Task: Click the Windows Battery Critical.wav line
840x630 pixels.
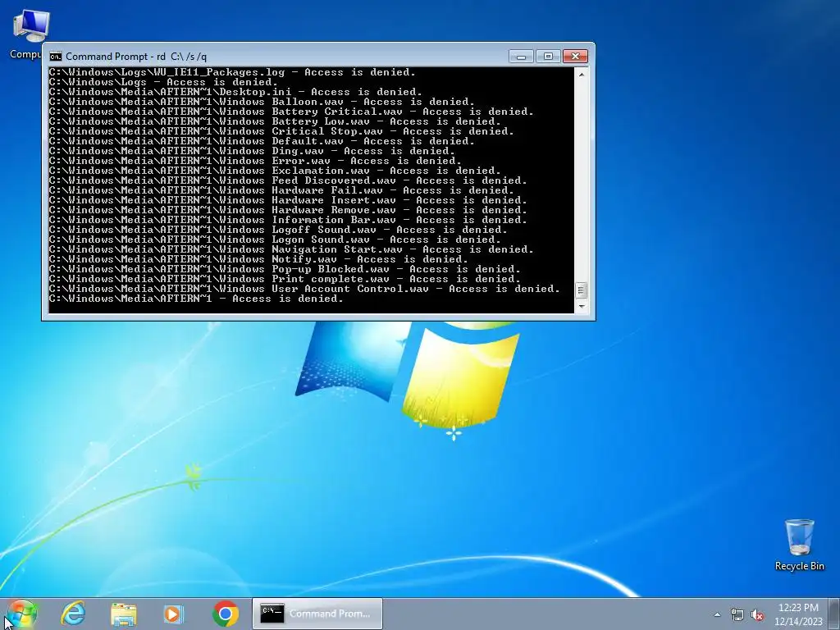Action: tap(291, 112)
